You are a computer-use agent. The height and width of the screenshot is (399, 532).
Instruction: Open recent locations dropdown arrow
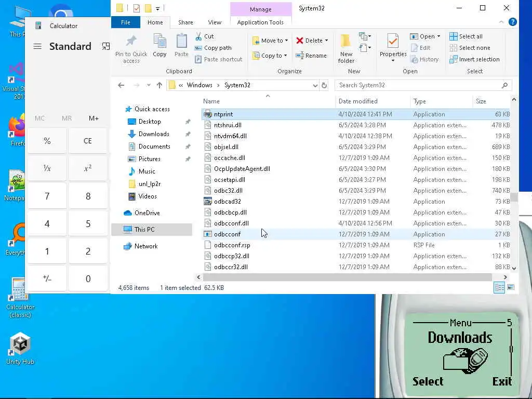tap(149, 85)
